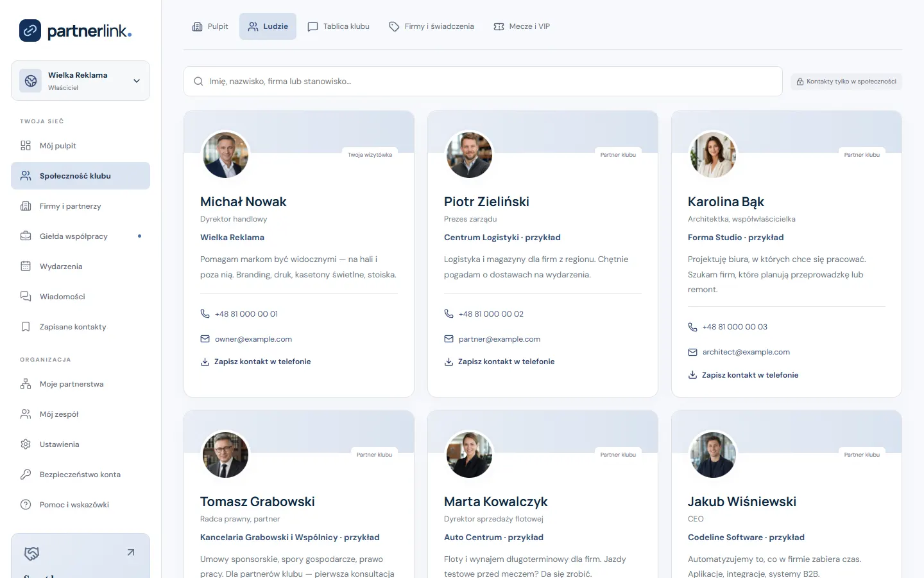This screenshot has height=578, width=924.
Task: Click the Wiadomości chat bubbles icon
Action: [x=26, y=297]
